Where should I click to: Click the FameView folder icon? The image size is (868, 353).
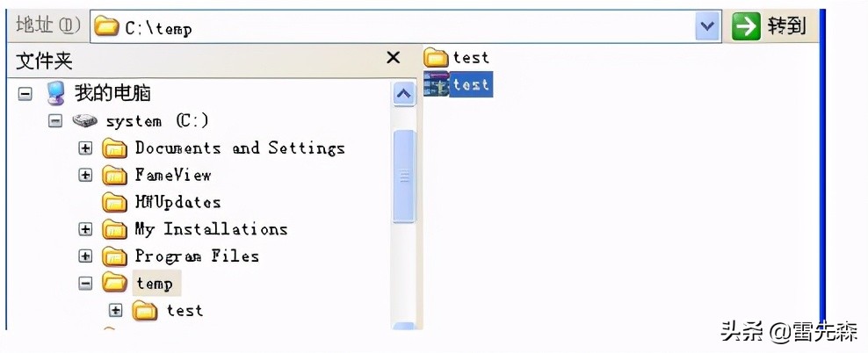click(115, 176)
